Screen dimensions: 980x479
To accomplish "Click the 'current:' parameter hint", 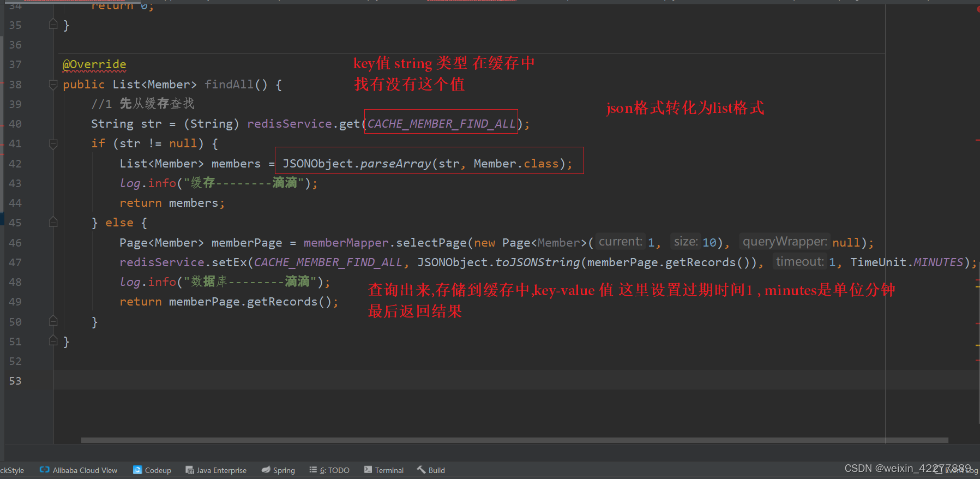I will pos(621,242).
